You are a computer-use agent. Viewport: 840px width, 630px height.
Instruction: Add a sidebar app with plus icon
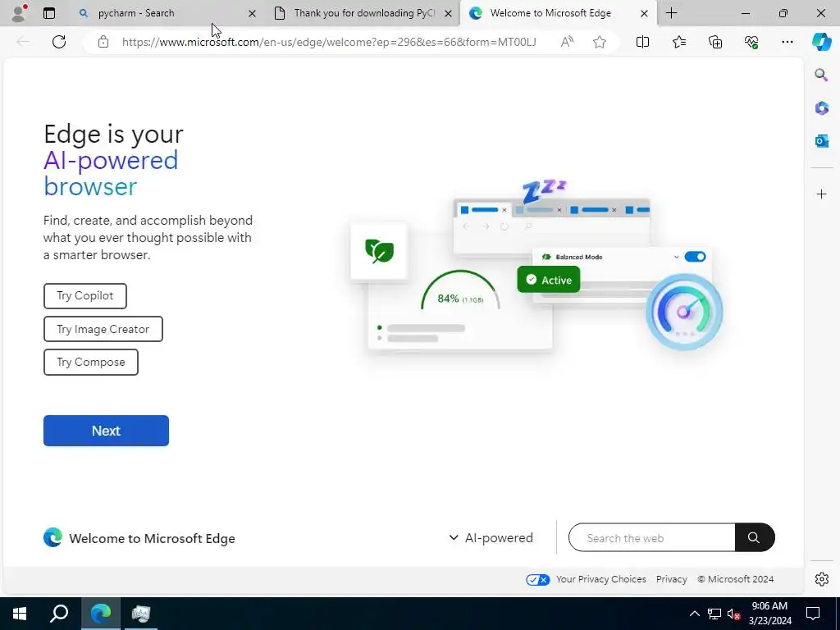point(821,194)
